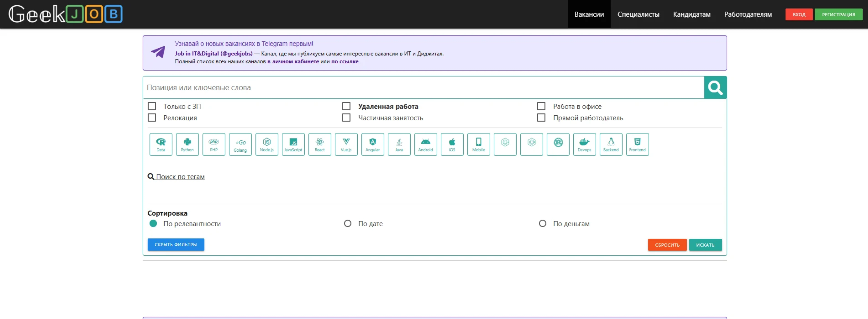Select the Android tag icon
The image size is (868, 319).
[426, 144]
